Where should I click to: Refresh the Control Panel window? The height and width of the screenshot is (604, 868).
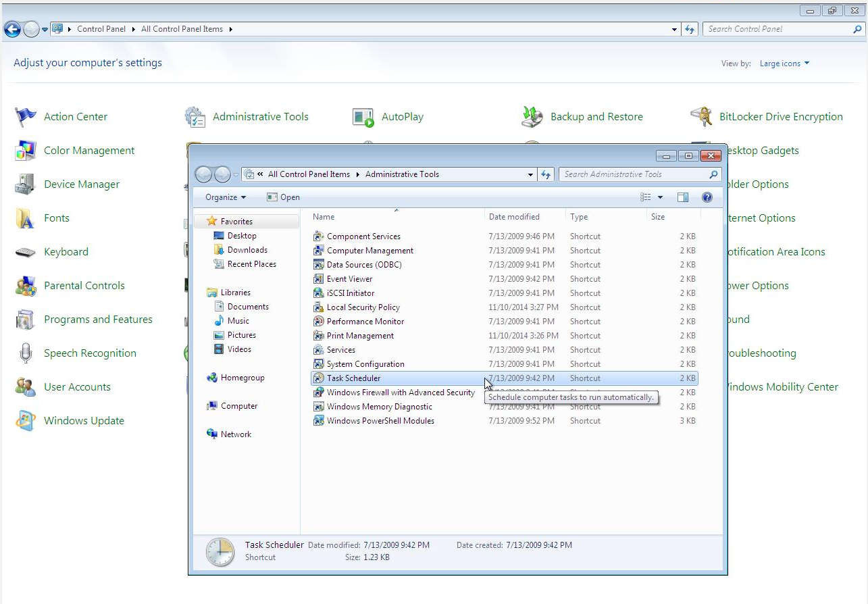(x=690, y=29)
